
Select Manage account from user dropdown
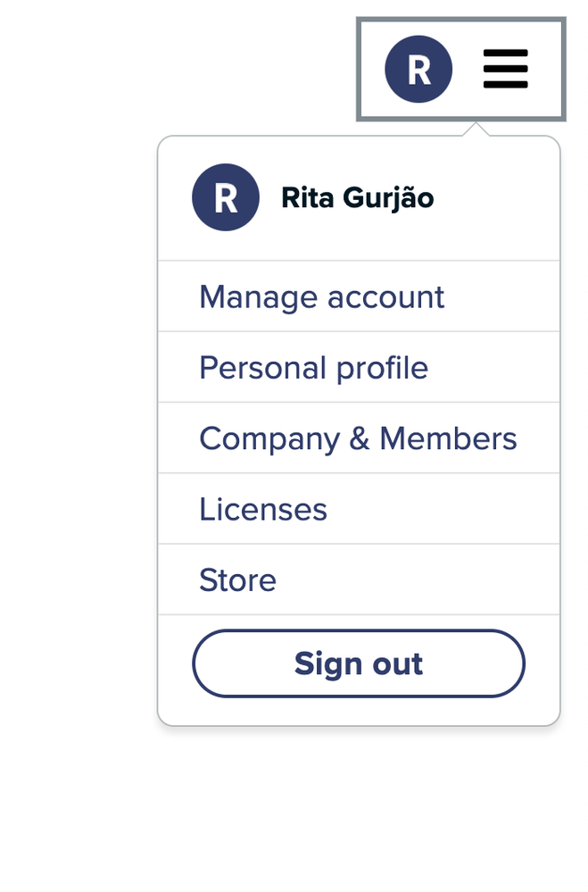coord(359,296)
